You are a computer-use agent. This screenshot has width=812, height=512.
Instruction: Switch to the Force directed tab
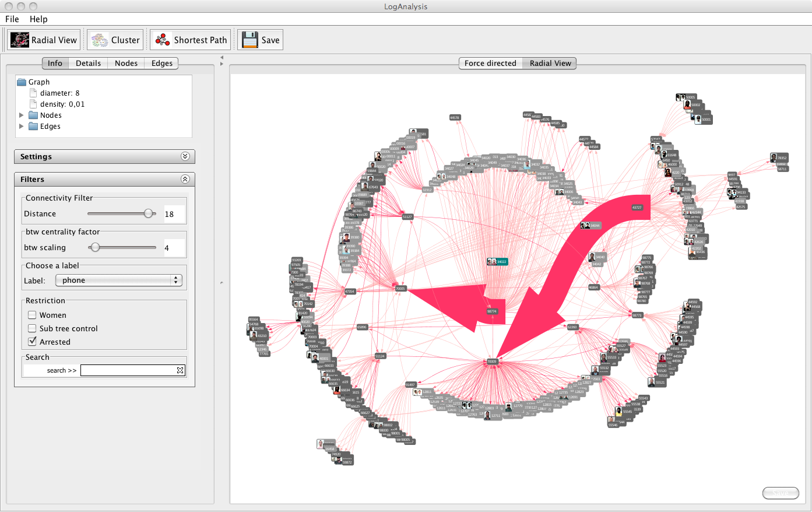[490, 63]
